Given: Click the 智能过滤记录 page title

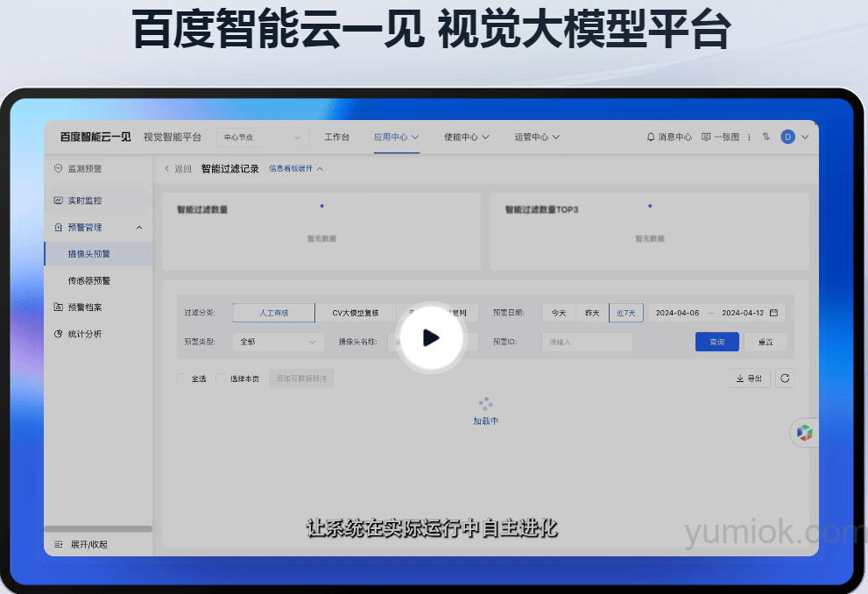Looking at the screenshot, I should [229, 168].
